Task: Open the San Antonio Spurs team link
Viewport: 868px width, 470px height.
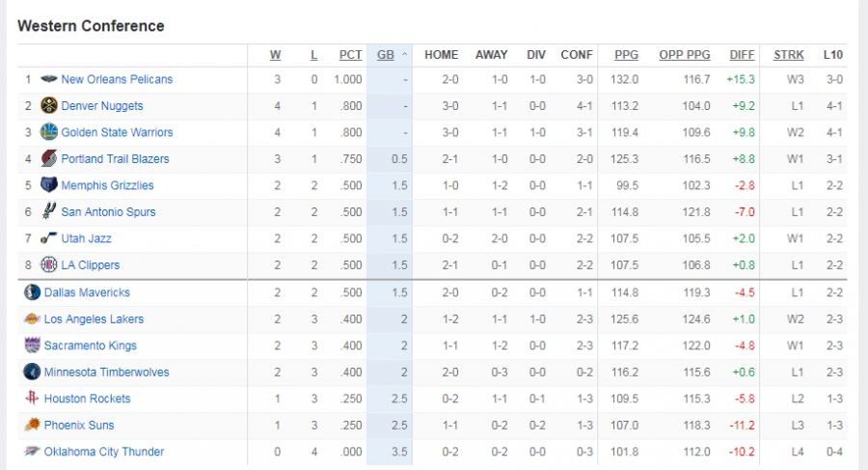Action: [108, 212]
